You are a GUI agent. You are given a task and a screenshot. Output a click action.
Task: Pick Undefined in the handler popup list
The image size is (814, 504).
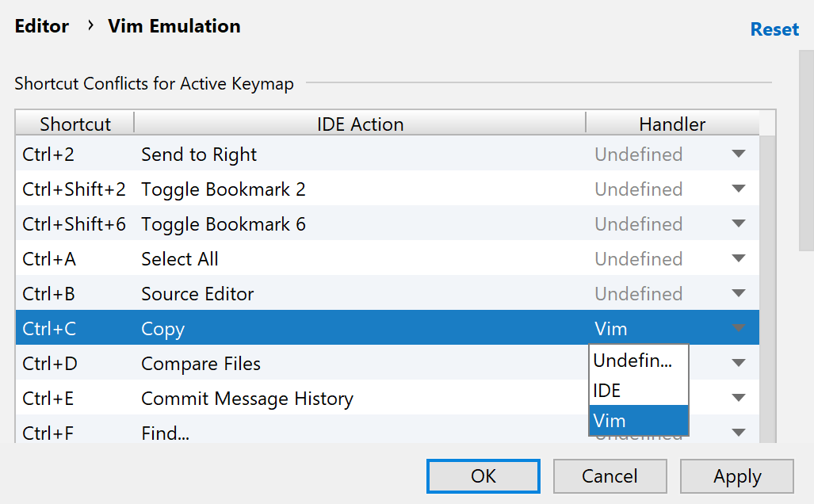(638, 361)
